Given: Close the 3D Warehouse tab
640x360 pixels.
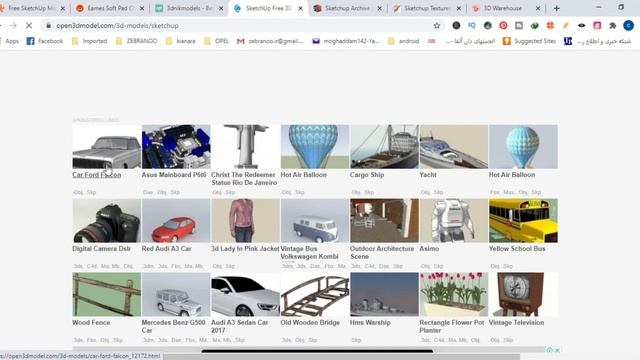Looking at the screenshot, I should tap(538, 8).
